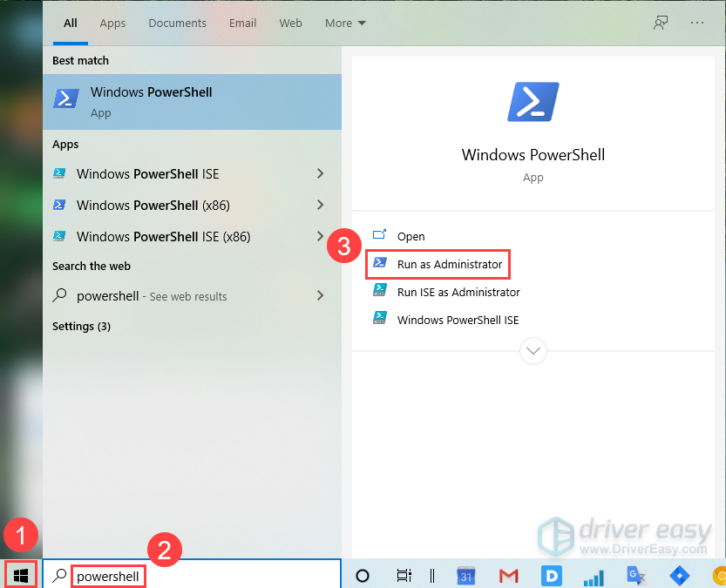This screenshot has width=726, height=588.
Task: Open the Jira diamond icon in taskbar
Action: point(680,575)
